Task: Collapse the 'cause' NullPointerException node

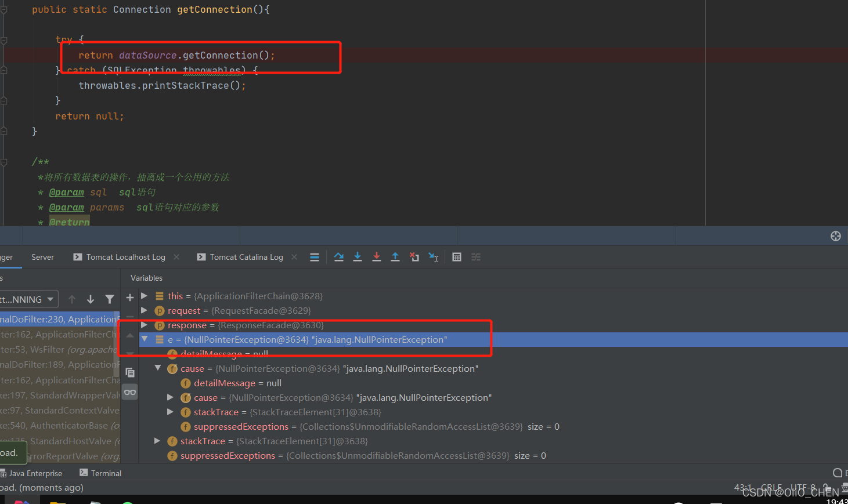Action: pos(158,368)
